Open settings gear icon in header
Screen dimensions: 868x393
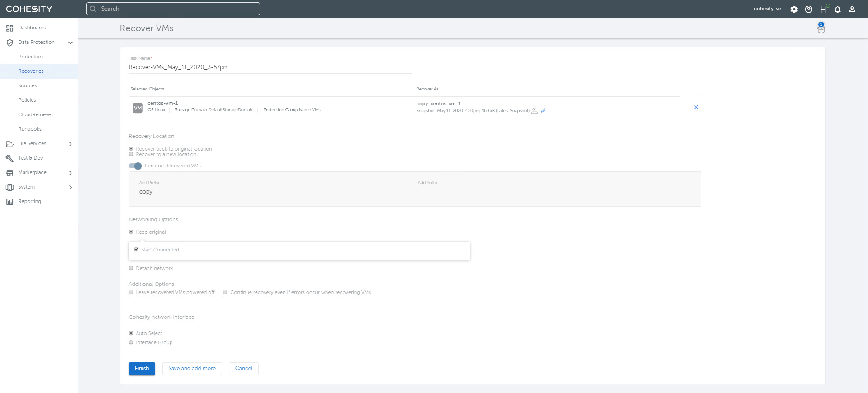794,9
